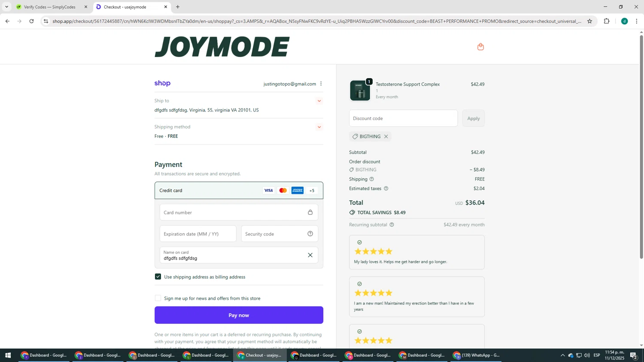Image resolution: width=644 pixels, height=362 pixels.
Task: Click the account email justingotopo@gmail.com
Action: click(x=290, y=84)
